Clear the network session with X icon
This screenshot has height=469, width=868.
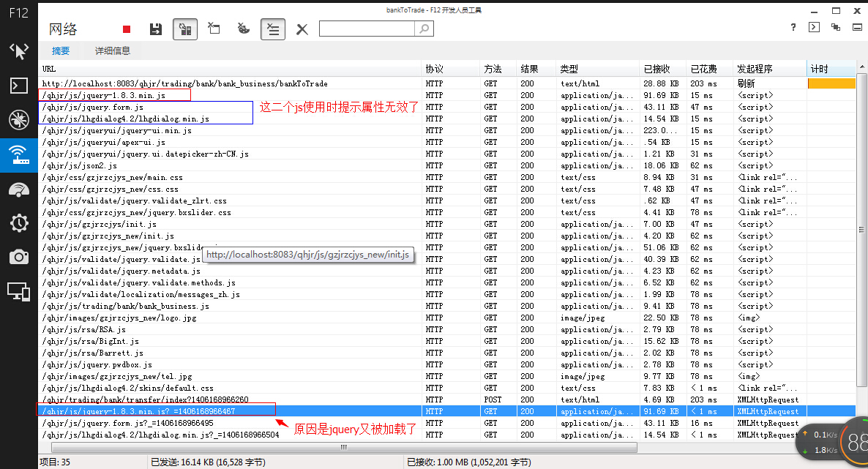pos(302,29)
